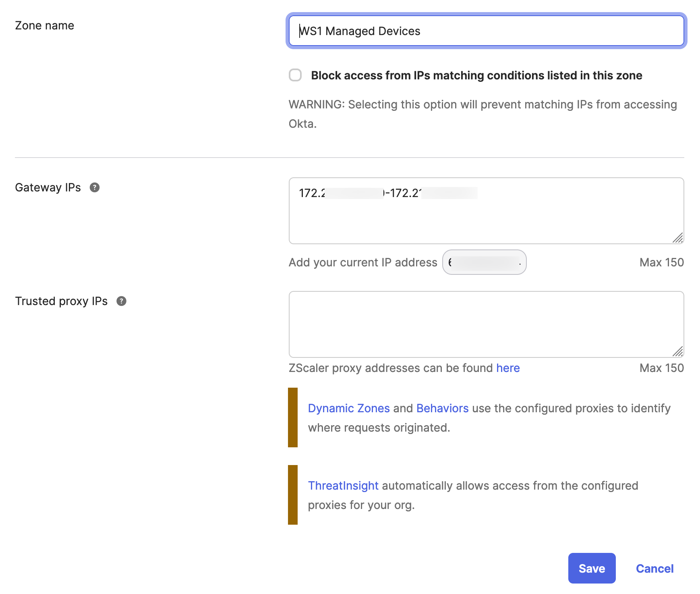Click the Gateway IPs field label

tap(48, 187)
